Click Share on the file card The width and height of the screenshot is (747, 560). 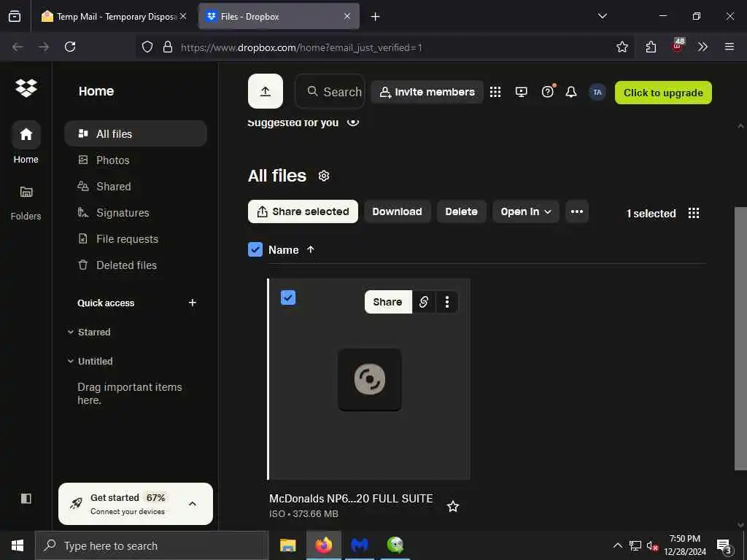pos(388,302)
